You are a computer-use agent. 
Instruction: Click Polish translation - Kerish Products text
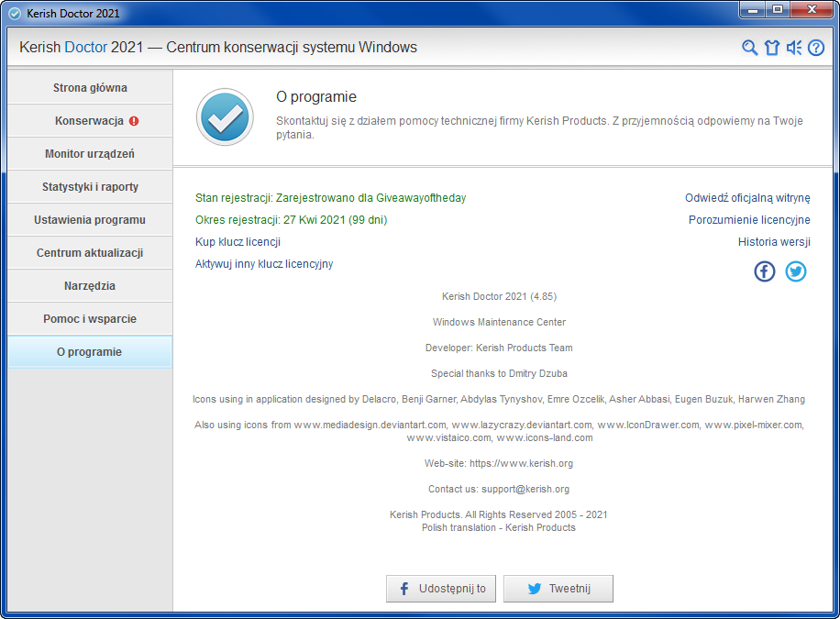499,527
